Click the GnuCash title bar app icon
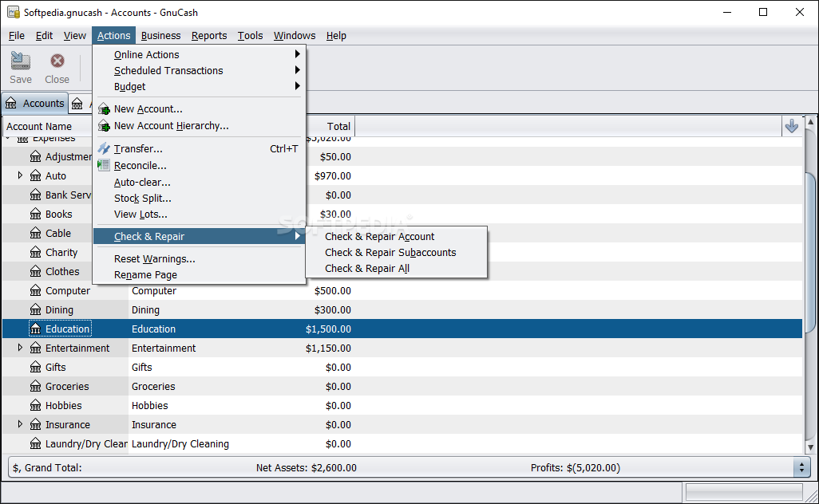The width and height of the screenshot is (819, 504). click(x=14, y=12)
